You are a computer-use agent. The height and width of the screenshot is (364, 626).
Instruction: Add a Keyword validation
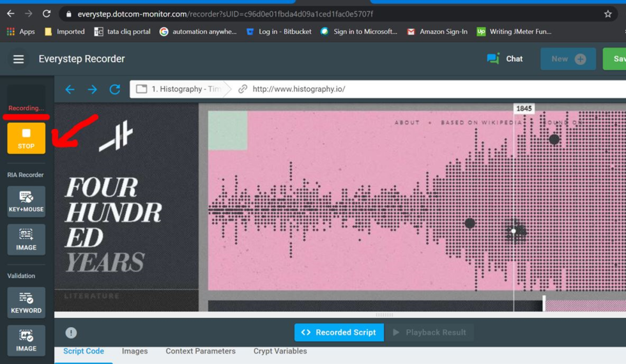coord(26,302)
